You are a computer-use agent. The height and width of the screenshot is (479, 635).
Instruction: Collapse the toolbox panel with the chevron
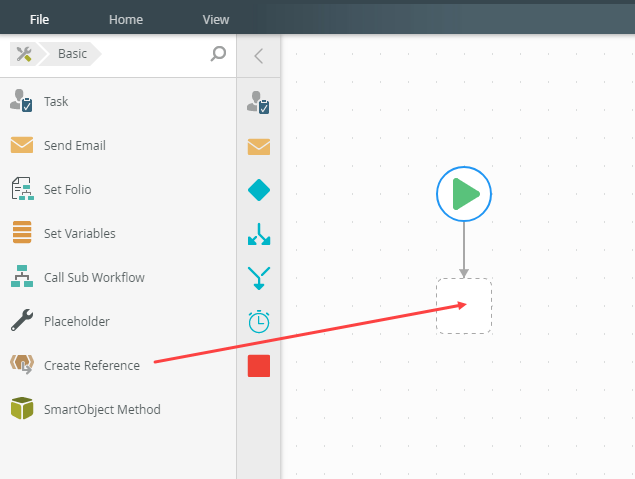pos(259,56)
